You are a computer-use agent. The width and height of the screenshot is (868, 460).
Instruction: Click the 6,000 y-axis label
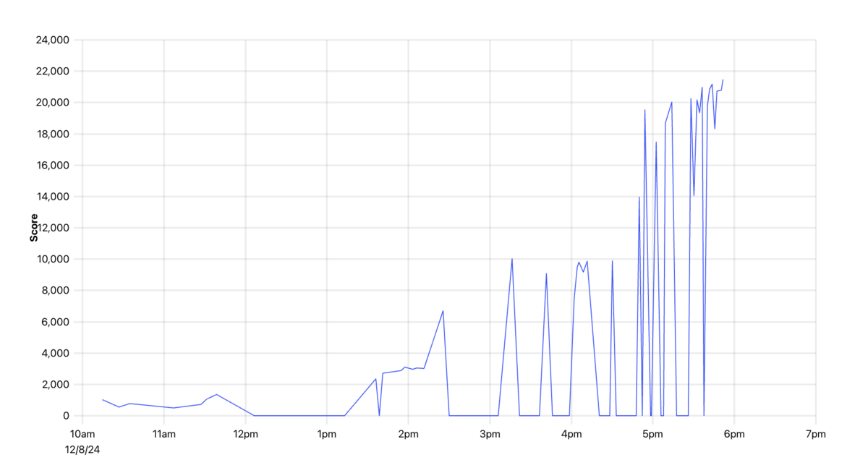tap(55, 322)
